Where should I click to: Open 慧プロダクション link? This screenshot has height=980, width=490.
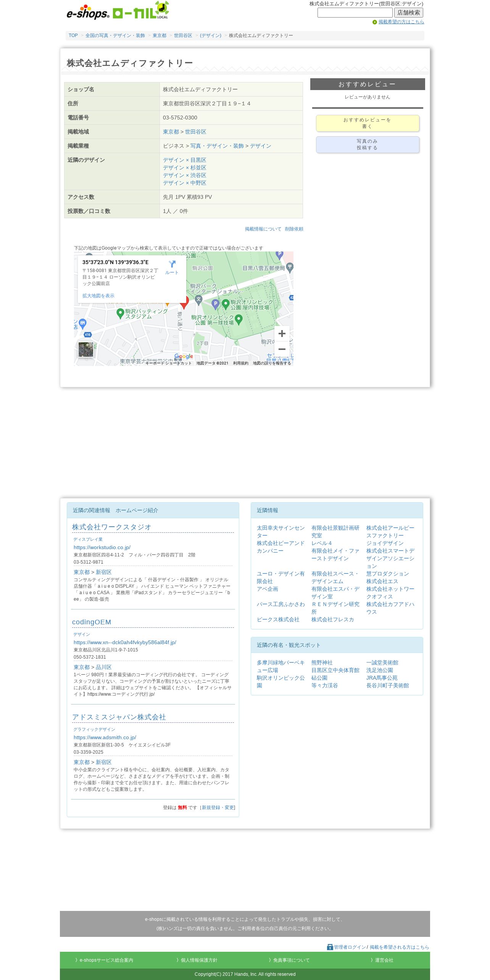388,574
